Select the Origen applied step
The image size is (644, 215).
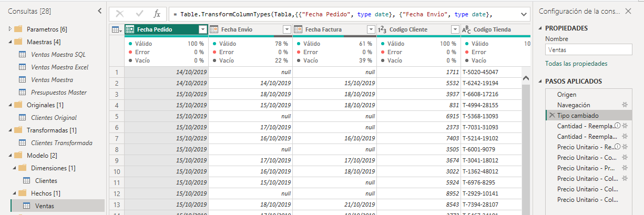[x=567, y=95]
